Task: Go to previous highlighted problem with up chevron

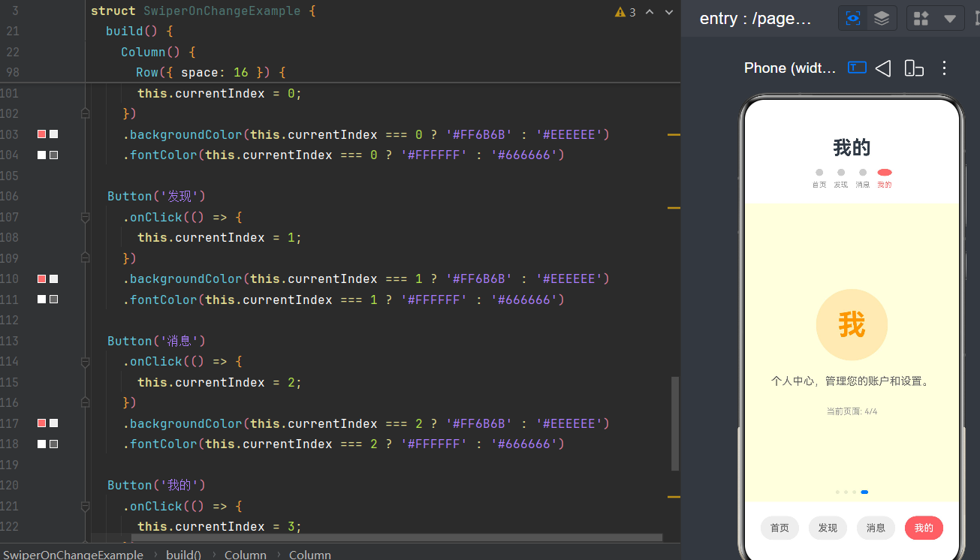Action: (650, 12)
